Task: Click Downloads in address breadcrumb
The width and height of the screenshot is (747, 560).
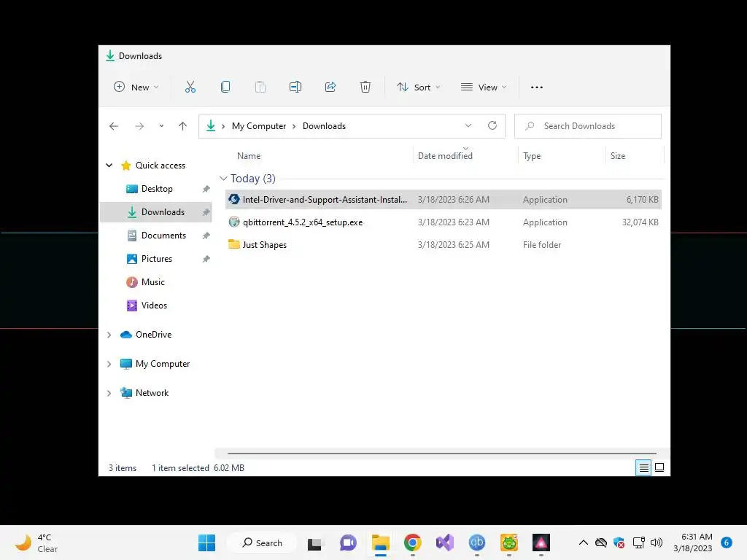Action: click(324, 126)
